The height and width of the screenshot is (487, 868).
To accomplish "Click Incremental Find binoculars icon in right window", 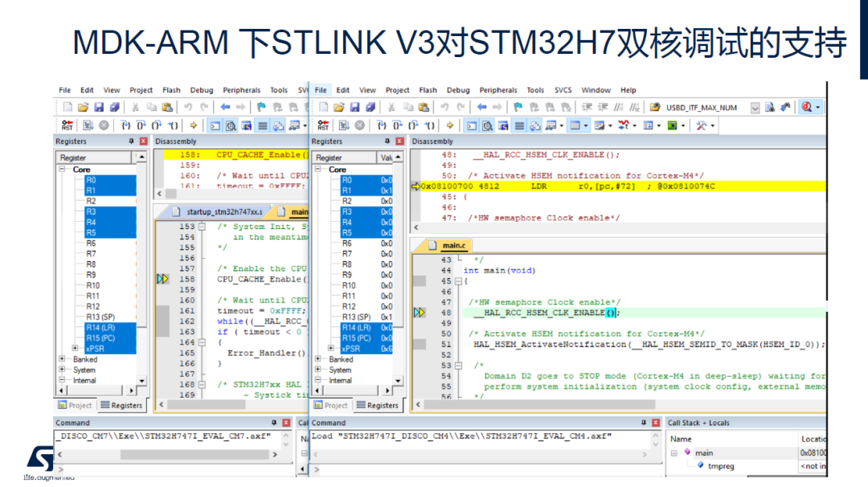I will (x=785, y=108).
